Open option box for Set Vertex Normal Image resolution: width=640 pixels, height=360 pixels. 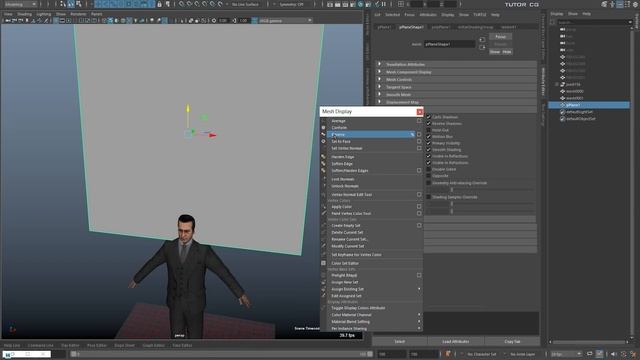pos(419,148)
